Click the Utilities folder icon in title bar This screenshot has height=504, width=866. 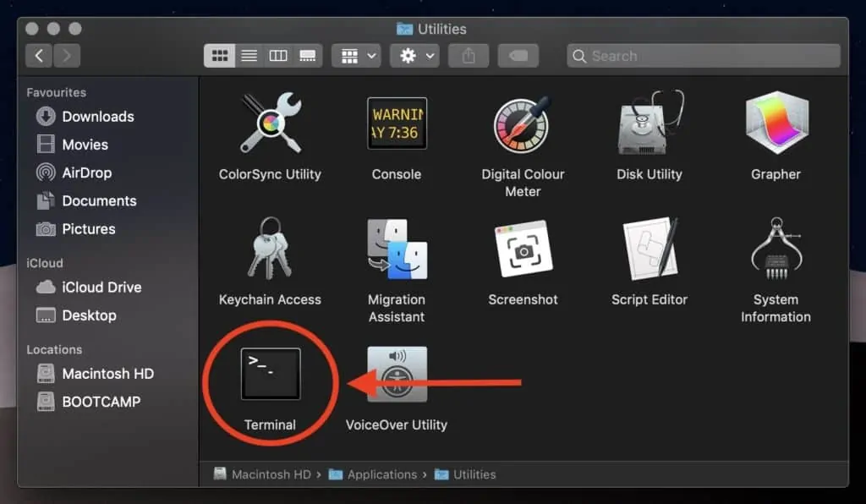(x=404, y=29)
